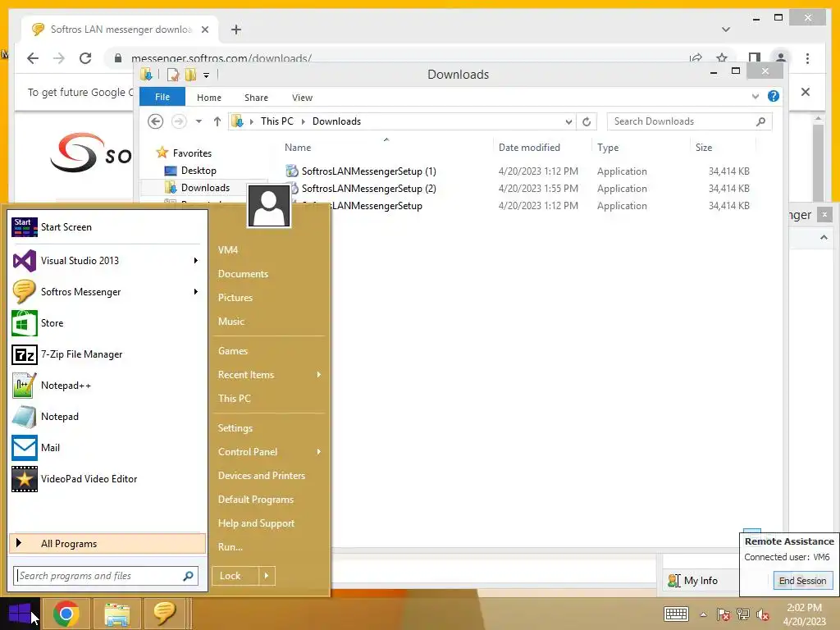
Task: Show hidden tray icons arrow
Action: click(x=703, y=614)
